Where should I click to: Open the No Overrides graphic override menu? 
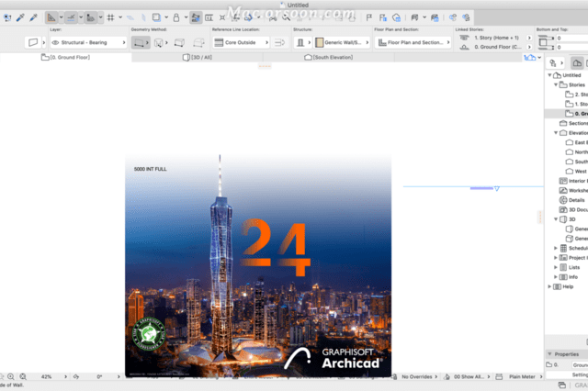click(420, 376)
